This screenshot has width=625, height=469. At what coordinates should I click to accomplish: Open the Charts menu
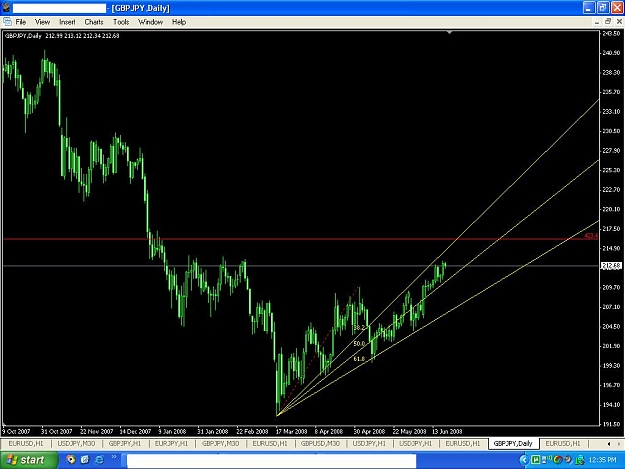tap(94, 22)
